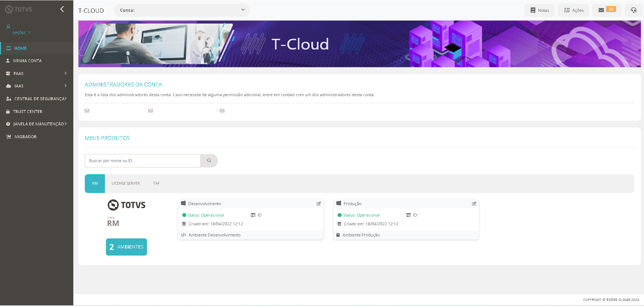Click the IAAS cloud icon
Screen dimensions: 644x306
click(x=9, y=86)
